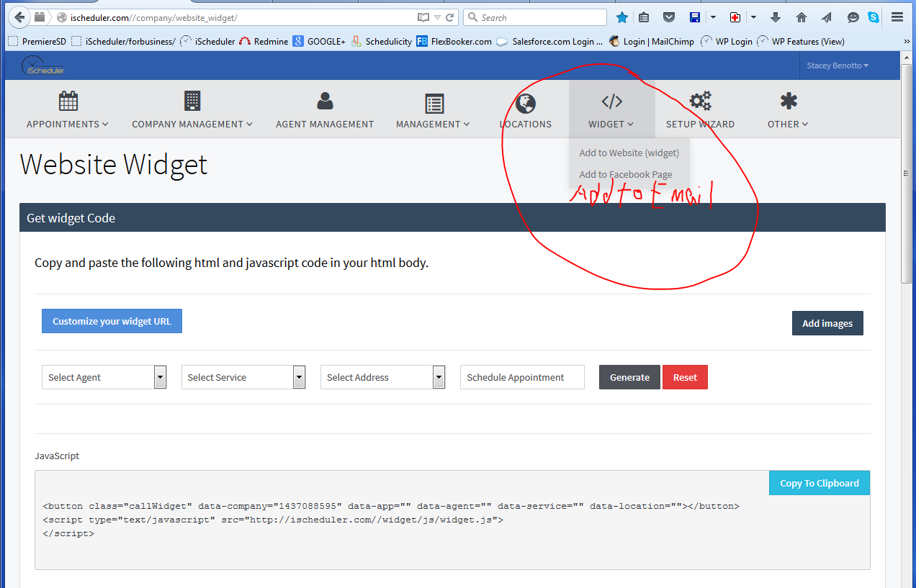Choose Add to Facebook Page
916x588 pixels.
626,174
